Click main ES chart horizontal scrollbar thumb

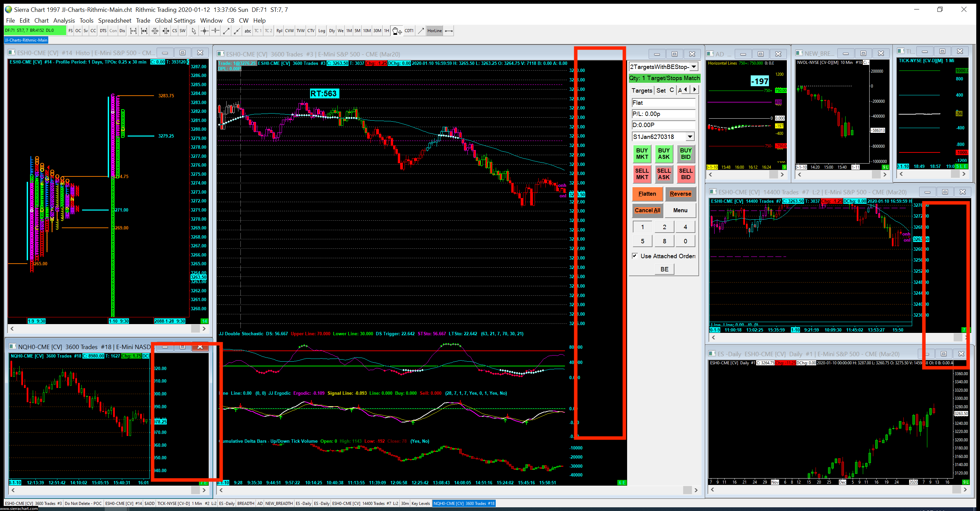[x=687, y=490]
